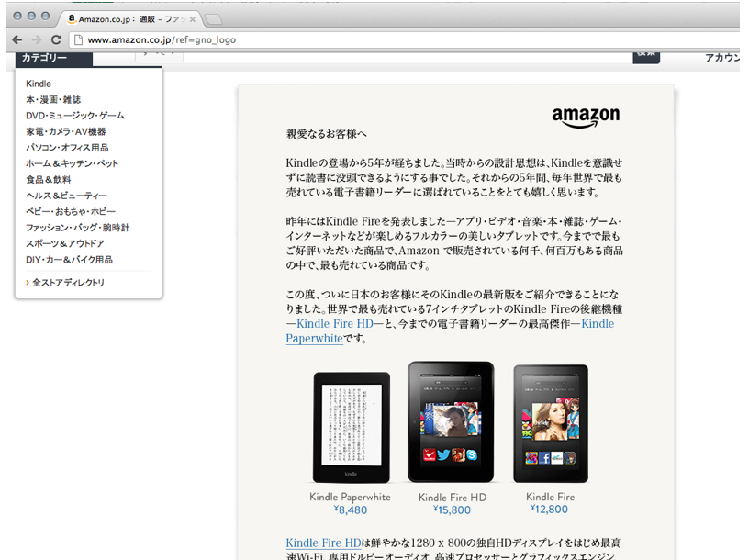Image resolution: width=749 pixels, height=560 pixels.
Task: Choose 家電・カメラ・AV機器 category
Action: 66,131
